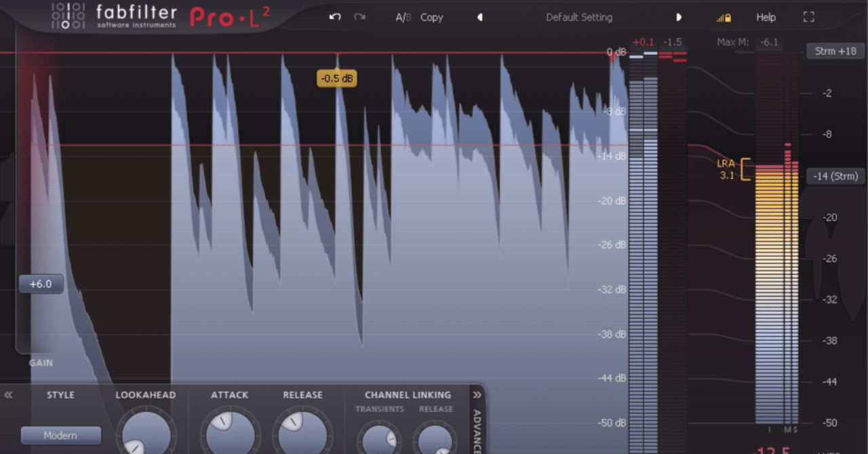
Task: Click the +6.0 gain slider handle
Action: [41, 284]
